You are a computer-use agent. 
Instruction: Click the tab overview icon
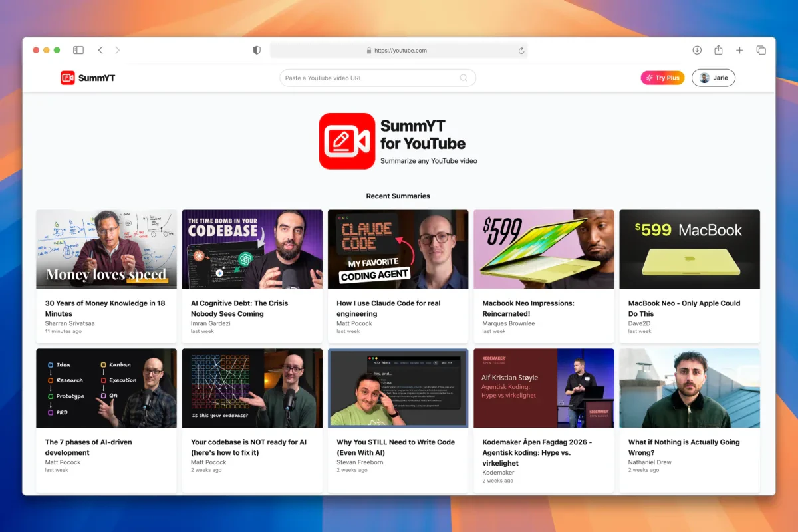click(x=761, y=50)
